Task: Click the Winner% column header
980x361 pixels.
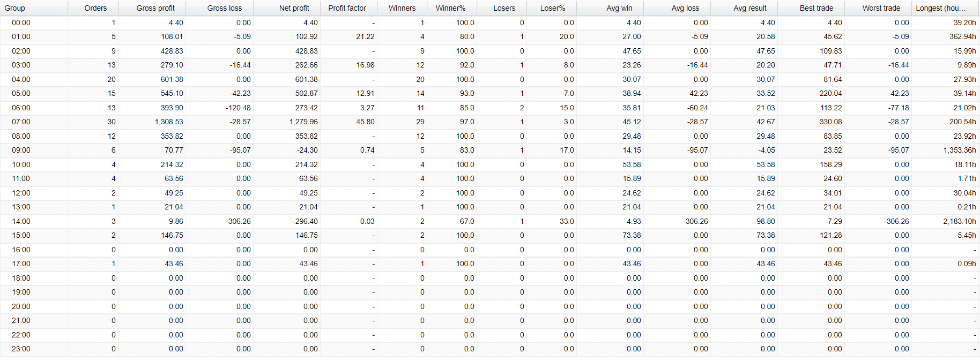Action: pos(452,8)
